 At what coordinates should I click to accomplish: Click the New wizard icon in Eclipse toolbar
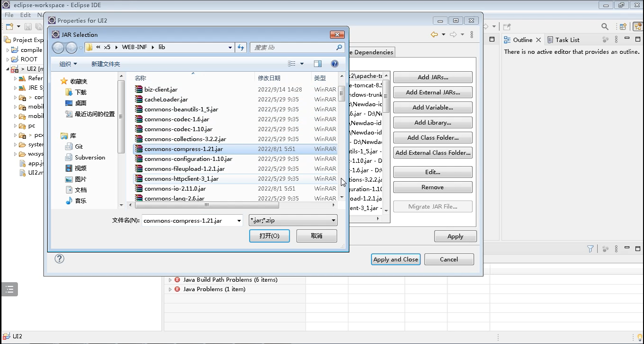pos(9,26)
